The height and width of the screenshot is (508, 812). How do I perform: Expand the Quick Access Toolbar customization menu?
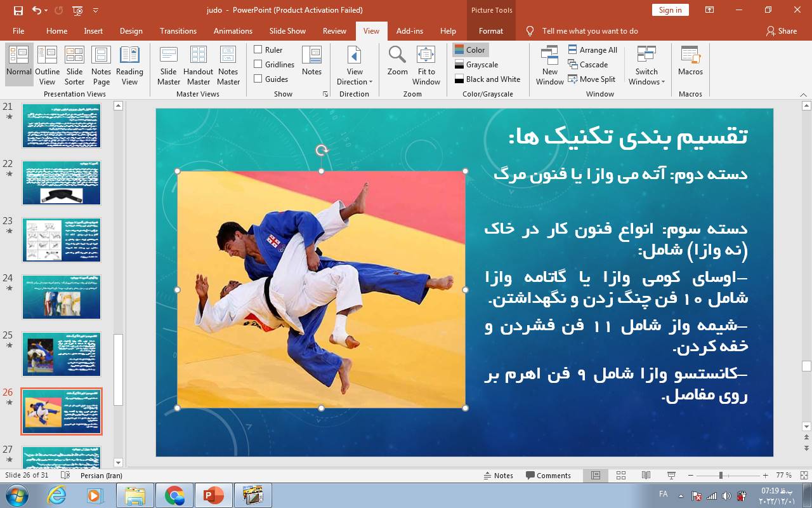pyautogui.click(x=96, y=11)
